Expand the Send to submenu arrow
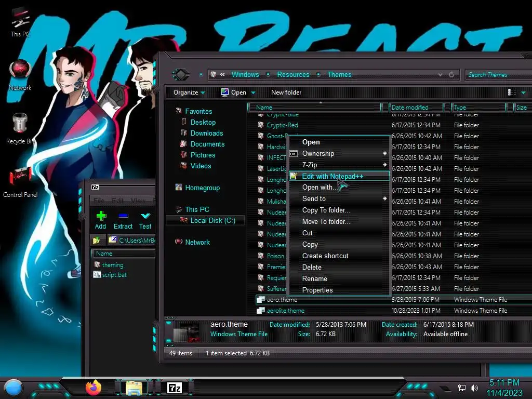This screenshot has height=399, width=532. [385, 198]
